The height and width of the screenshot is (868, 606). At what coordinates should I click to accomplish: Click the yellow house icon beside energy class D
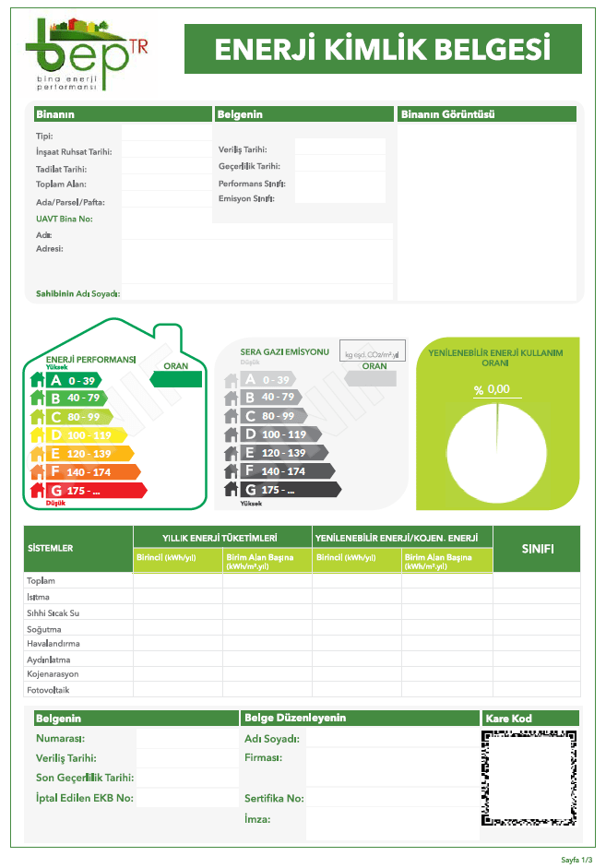tap(37, 435)
